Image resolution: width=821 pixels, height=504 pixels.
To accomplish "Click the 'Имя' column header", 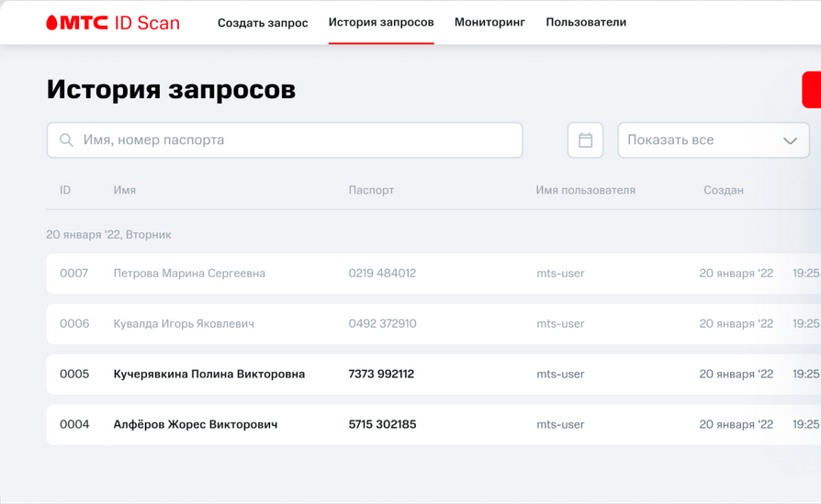I will tap(125, 190).
